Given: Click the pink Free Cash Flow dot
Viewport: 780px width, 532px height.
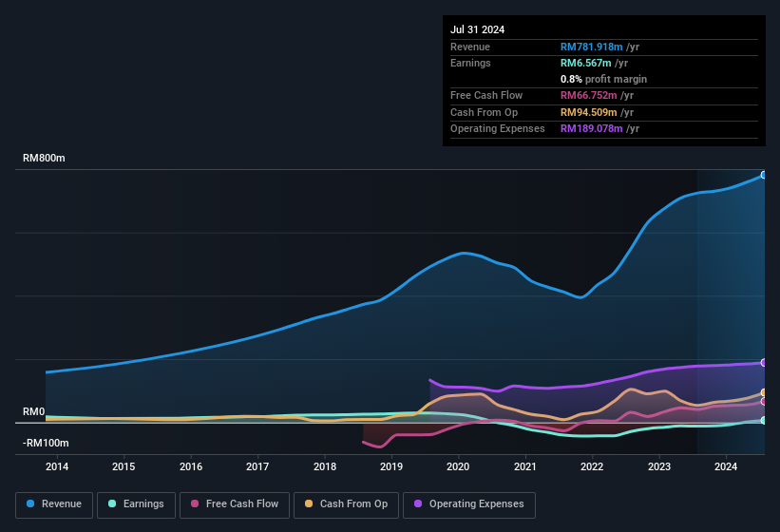Looking at the screenshot, I should point(196,504).
